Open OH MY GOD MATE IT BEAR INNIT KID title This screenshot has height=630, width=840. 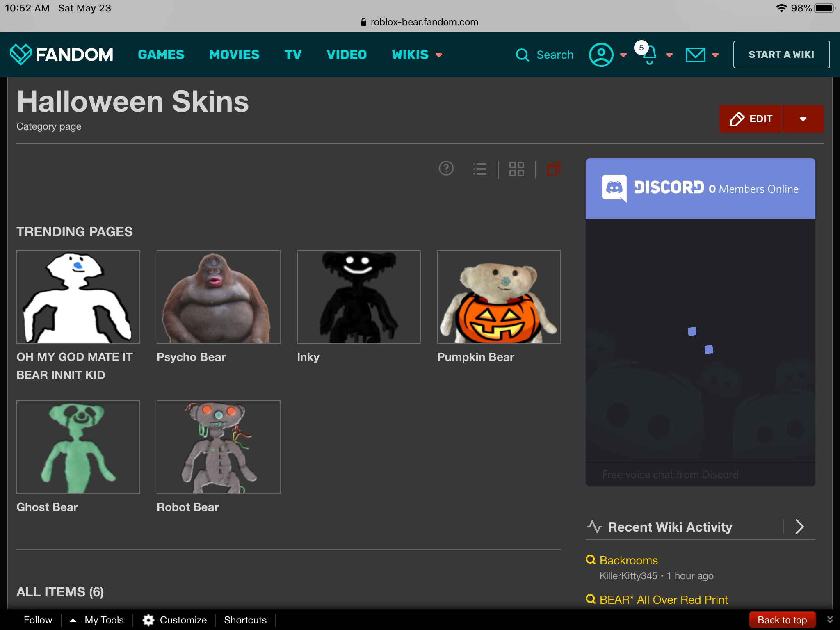(75, 366)
